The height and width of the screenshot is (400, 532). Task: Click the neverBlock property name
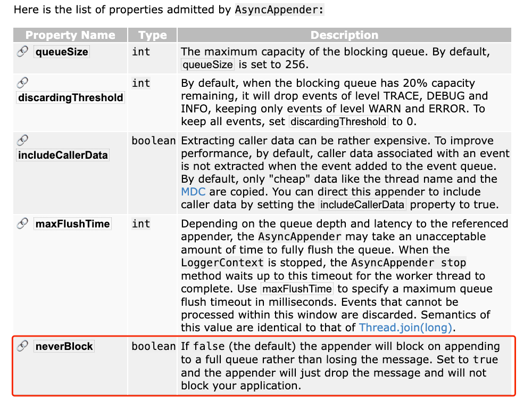click(x=64, y=346)
